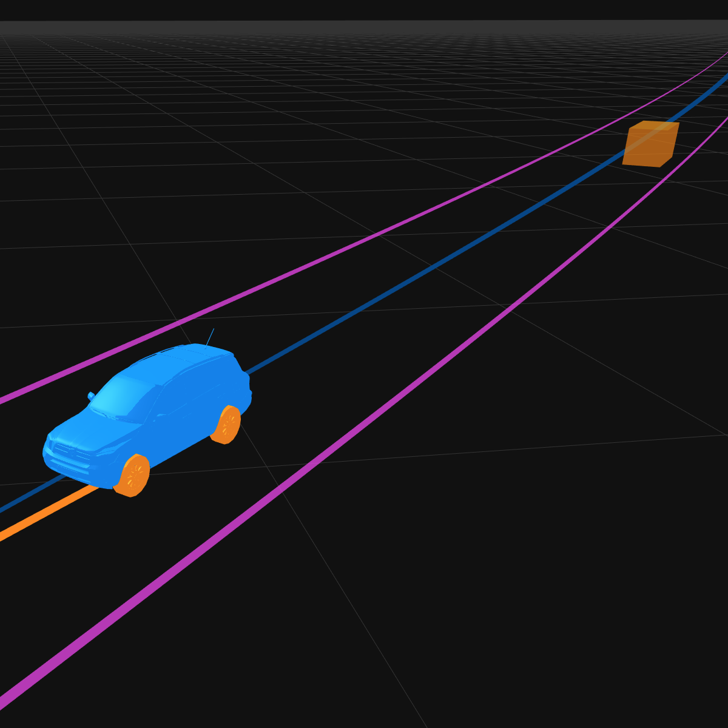
Task: Select the antenna on the SUV roof
Action: 210,337
